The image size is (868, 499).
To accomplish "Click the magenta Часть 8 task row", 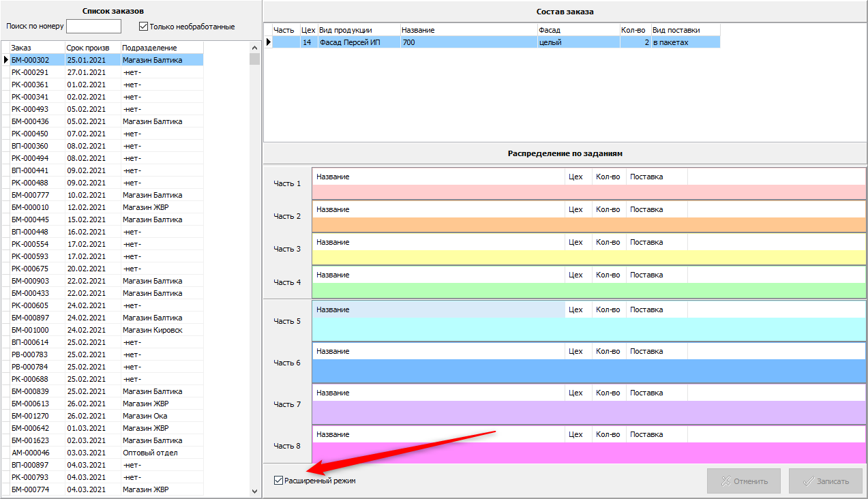I will 588,453.
